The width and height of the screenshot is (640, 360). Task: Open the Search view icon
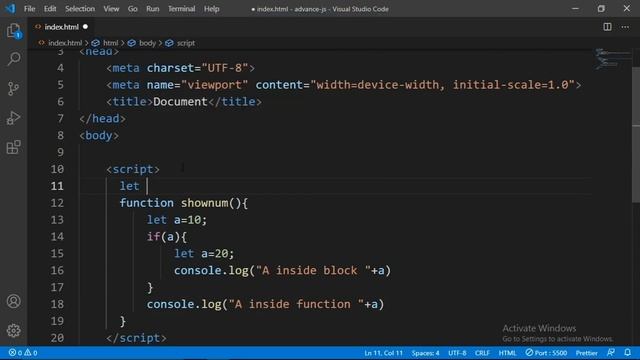13,59
